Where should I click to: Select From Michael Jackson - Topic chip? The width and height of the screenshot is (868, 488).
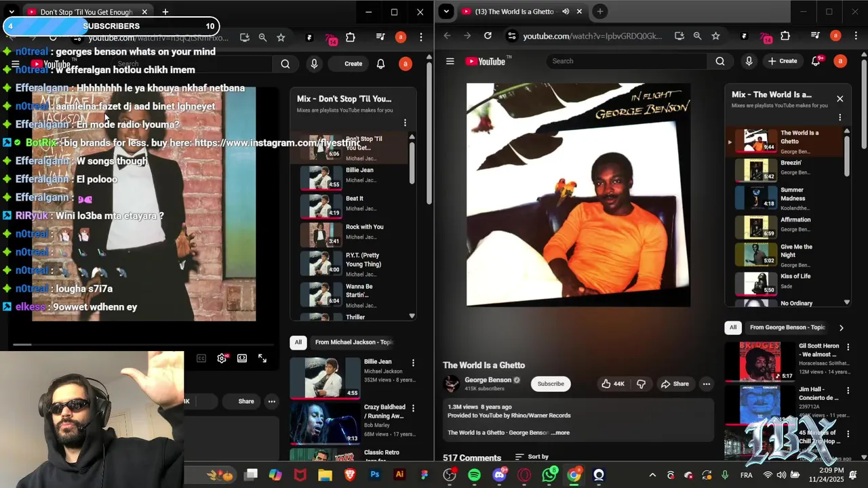[x=354, y=342]
